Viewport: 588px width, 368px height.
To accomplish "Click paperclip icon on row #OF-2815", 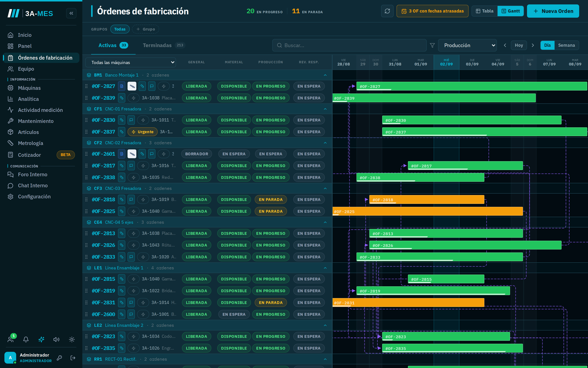I will 122,279.
